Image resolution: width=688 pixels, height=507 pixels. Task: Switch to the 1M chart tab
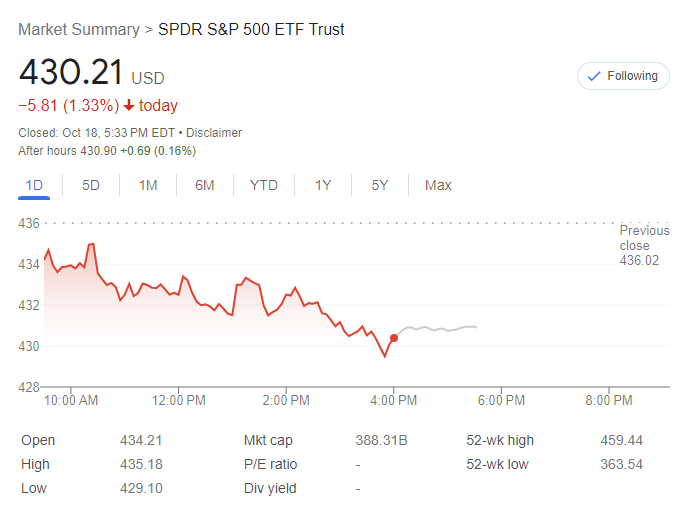click(x=148, y=185)
